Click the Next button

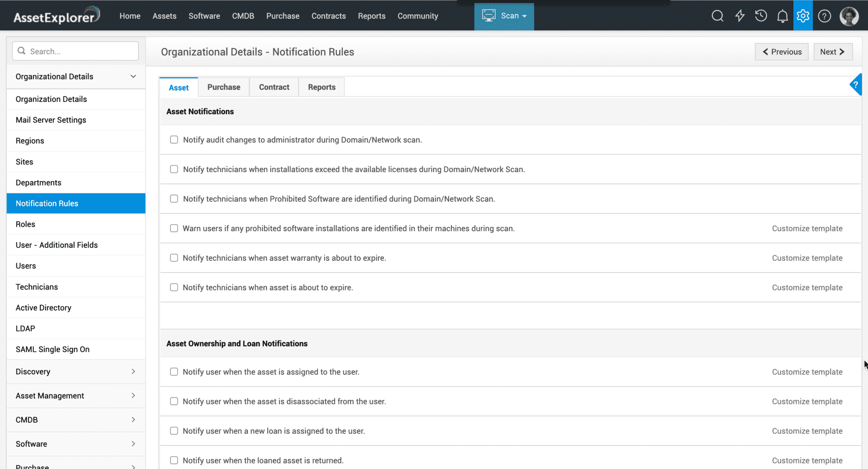pos(832,52)
